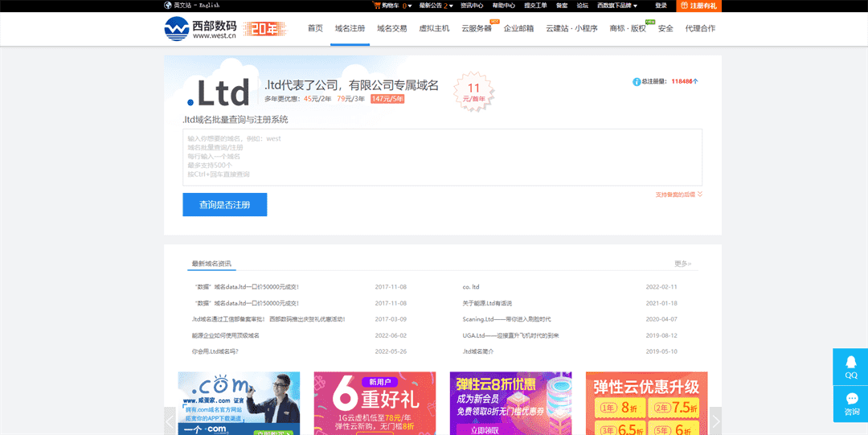868x435 pixels.
Task: Open the 商标·版权 menu item
Action: pyautogui.click(x=628, y=28)
